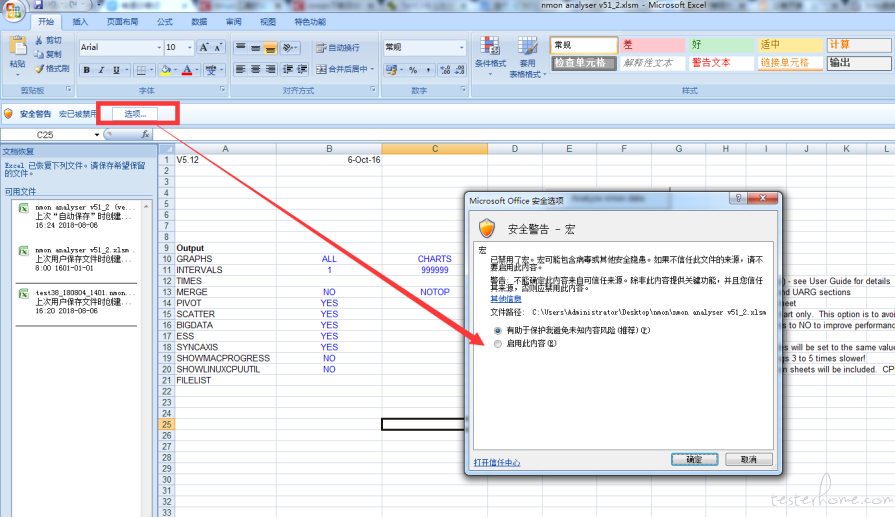895x518 pixels.
Task: Open the font size dropdown
Action: 190,47
